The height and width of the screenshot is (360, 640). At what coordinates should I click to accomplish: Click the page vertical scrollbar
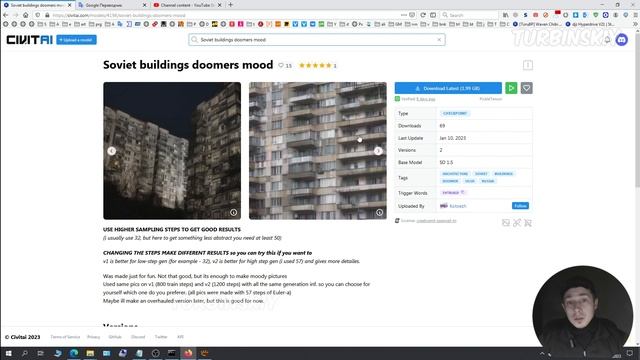coord(637,110)
